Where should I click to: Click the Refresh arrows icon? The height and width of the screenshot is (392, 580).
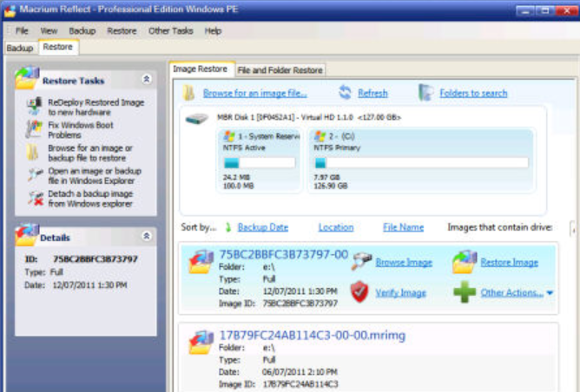pyautogui.click(x=345, y=93)
